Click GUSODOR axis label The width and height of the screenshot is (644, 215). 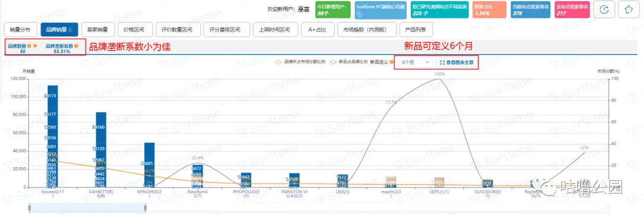(488, 193)
